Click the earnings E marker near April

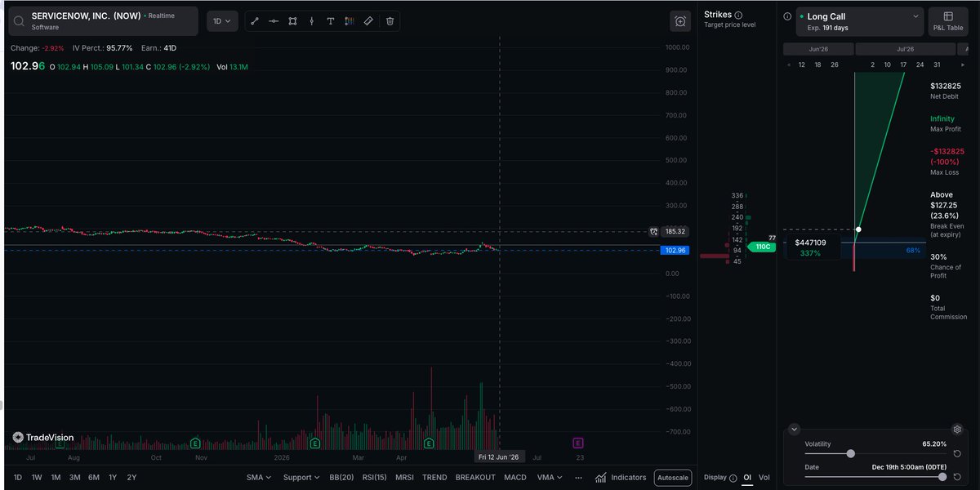429,443
